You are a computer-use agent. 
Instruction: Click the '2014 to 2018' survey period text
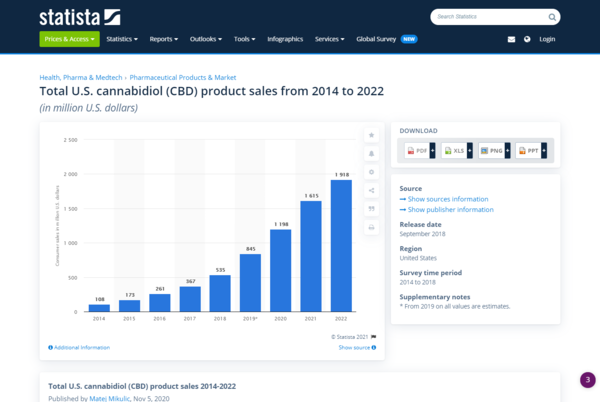pos(417,282)
